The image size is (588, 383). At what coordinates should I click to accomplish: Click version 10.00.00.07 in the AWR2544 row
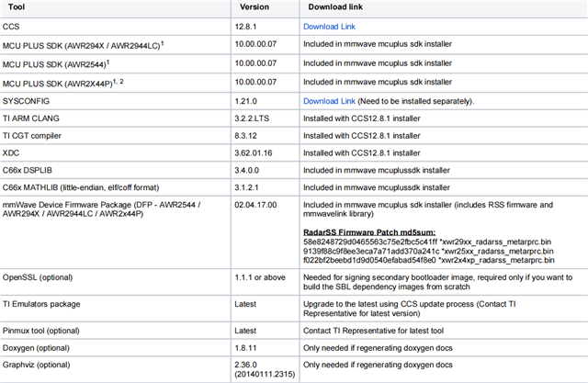[255, 63]
